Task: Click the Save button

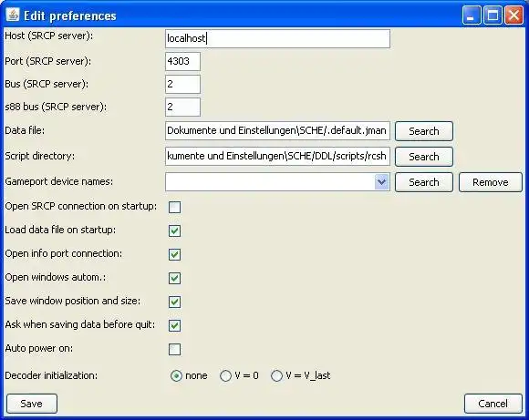Action: tap(32, 404)
